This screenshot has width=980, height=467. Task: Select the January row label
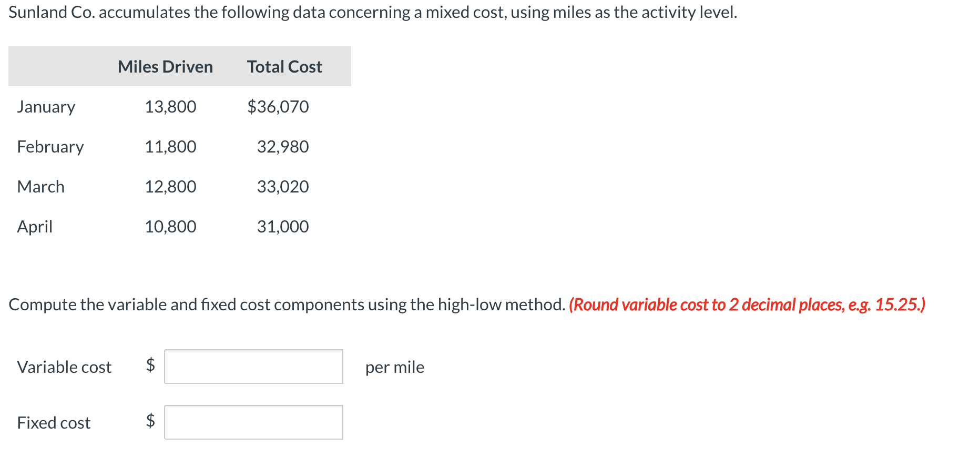(46, 107)
